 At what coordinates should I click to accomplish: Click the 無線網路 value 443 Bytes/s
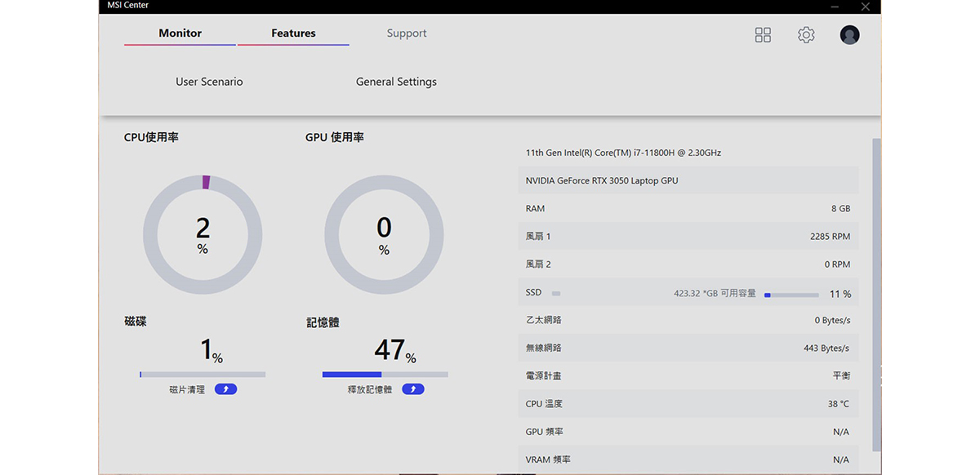tap(826, 348)
